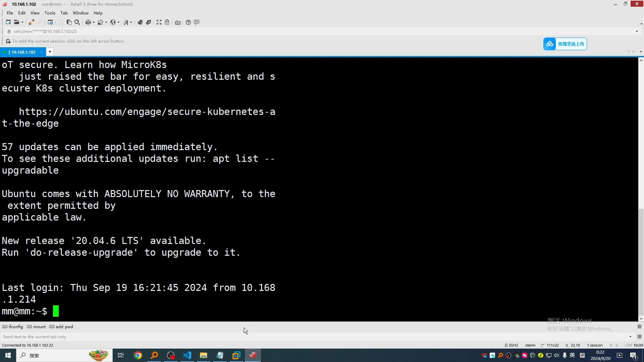Open the Windows notification center icon

point(634,355)
